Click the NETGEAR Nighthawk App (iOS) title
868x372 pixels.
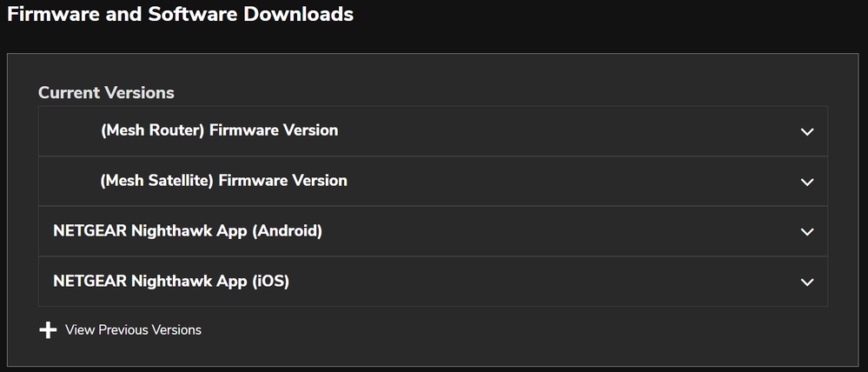tap(171, 282)
